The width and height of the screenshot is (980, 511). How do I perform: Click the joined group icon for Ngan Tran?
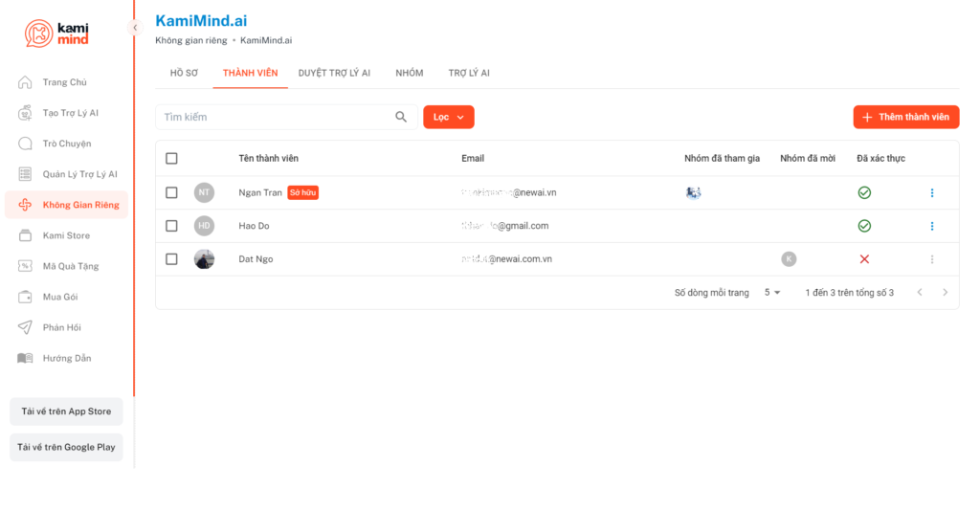tap(693, 192)
